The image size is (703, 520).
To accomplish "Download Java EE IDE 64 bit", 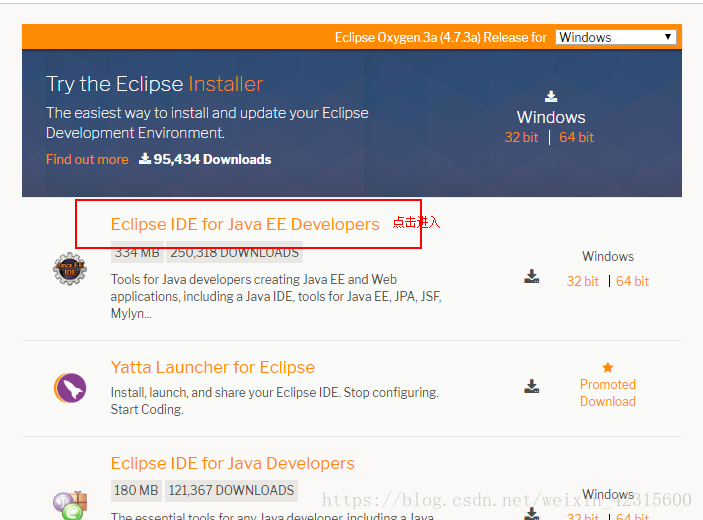I will tap(632, 282).
